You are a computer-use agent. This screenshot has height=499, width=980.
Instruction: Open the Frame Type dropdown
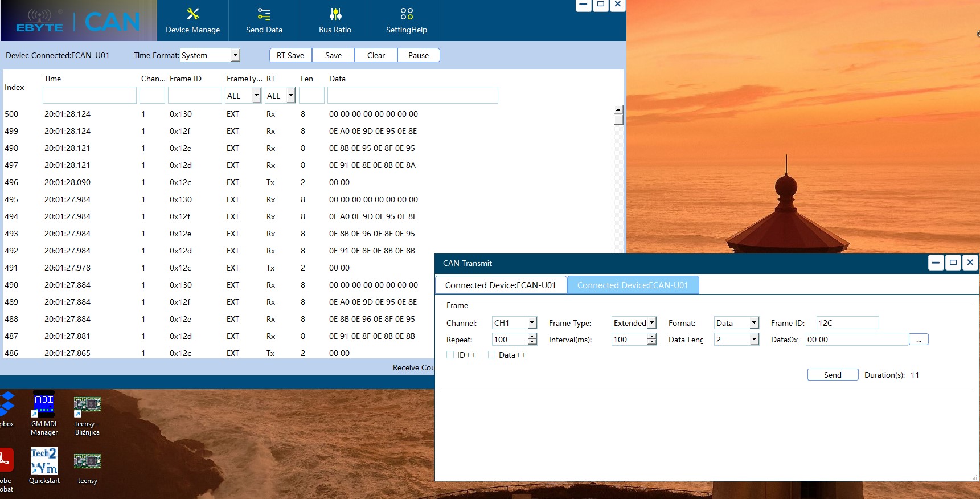[x=651, y=323]
